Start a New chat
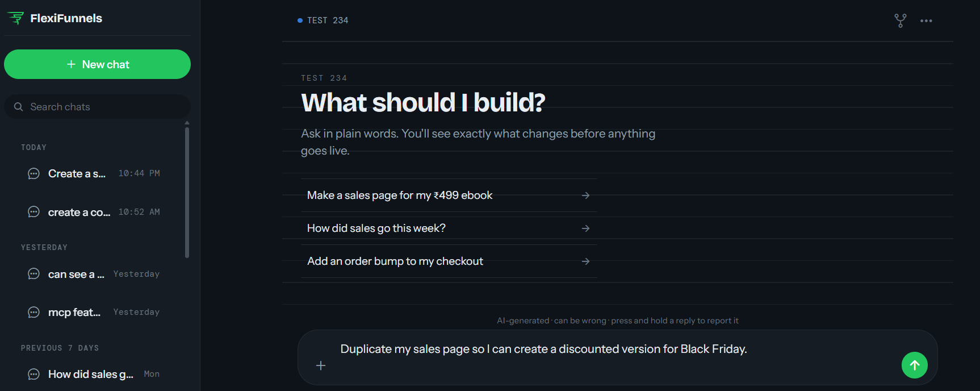980x391 pixels. click(97, 64)
